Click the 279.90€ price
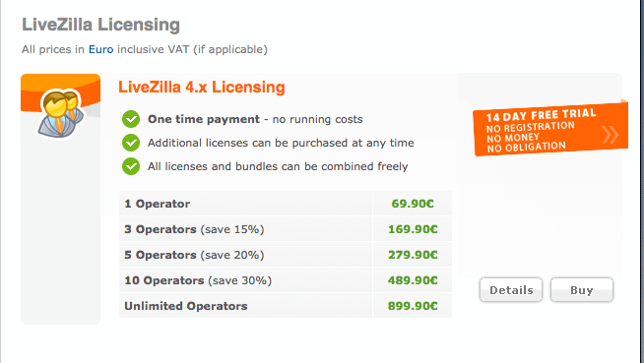The height and width of the screenshot is (363, 644). [x=413, y=255]
